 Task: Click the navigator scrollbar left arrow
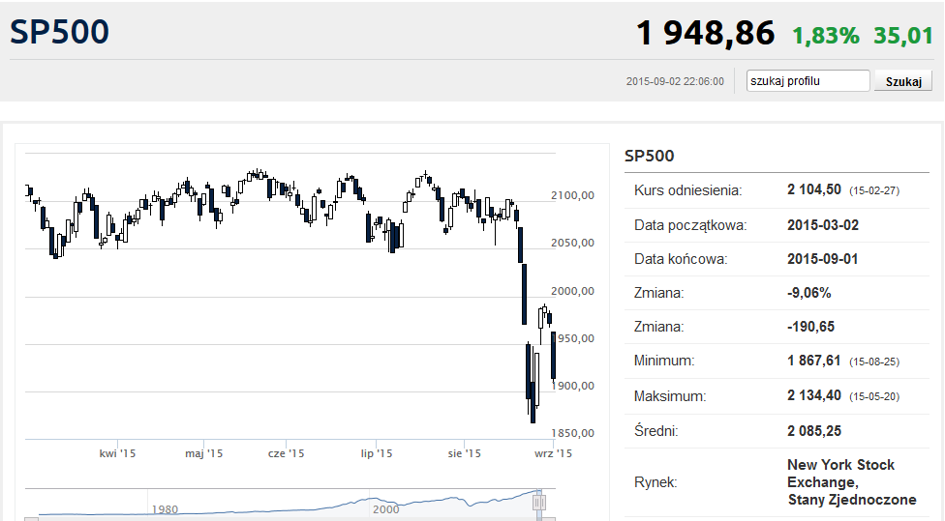[x=31, y=519]
